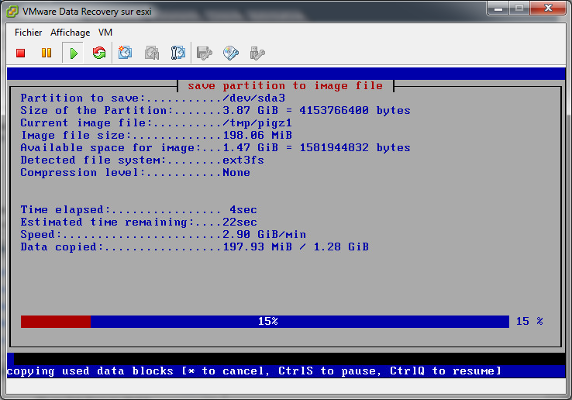
Task: Click the Revert to snapshot icon
Action: 152,53
